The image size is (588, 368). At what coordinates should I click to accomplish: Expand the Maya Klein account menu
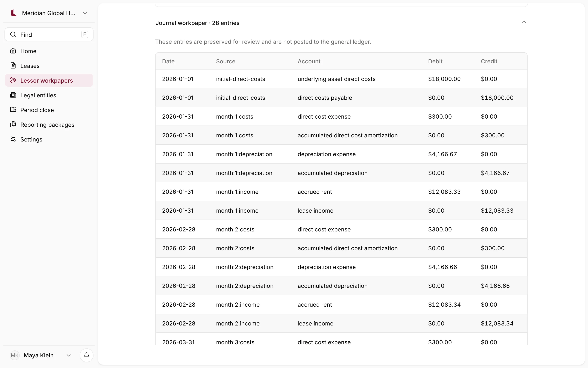click(x=69, y=355)
